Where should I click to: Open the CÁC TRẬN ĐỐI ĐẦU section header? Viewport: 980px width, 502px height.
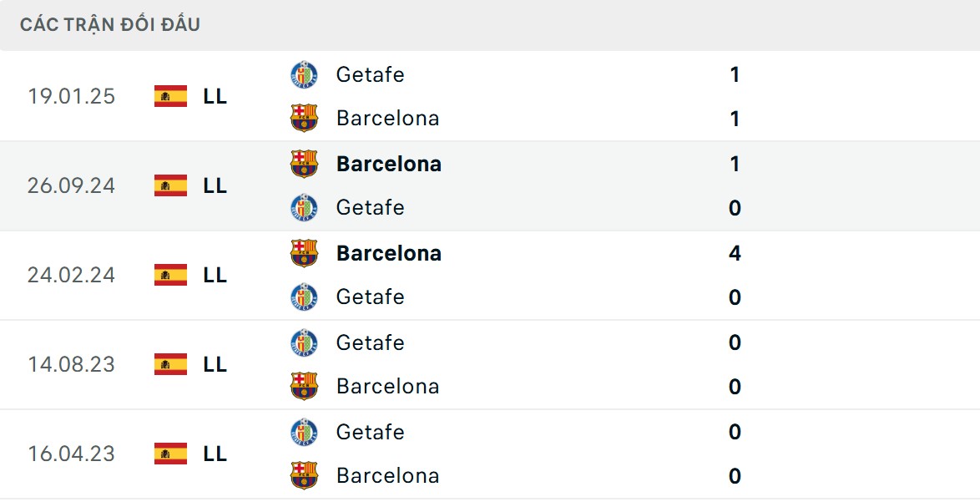coord(109,24)
